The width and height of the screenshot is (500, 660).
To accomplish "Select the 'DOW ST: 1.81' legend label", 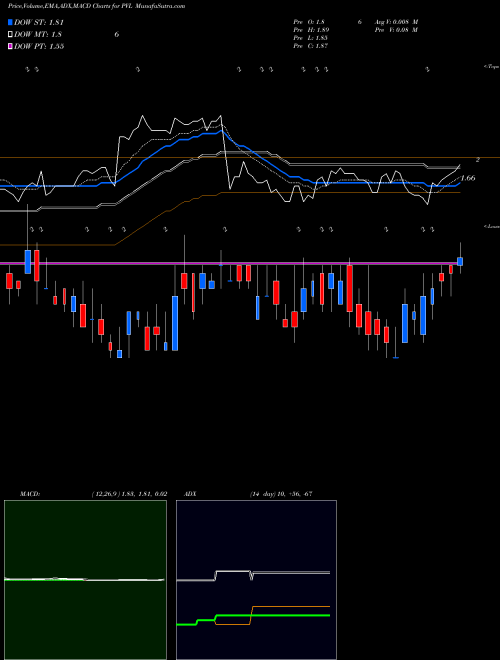I will [x=39, y=22].
